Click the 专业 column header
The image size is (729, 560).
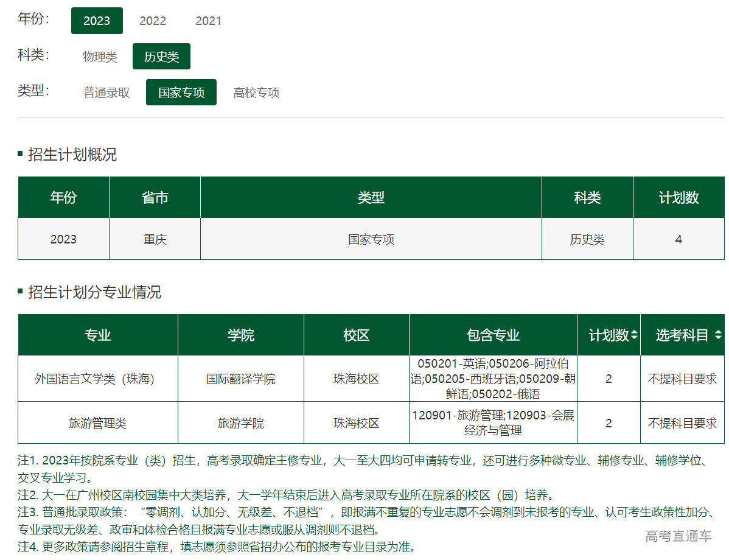pos(97,335)
